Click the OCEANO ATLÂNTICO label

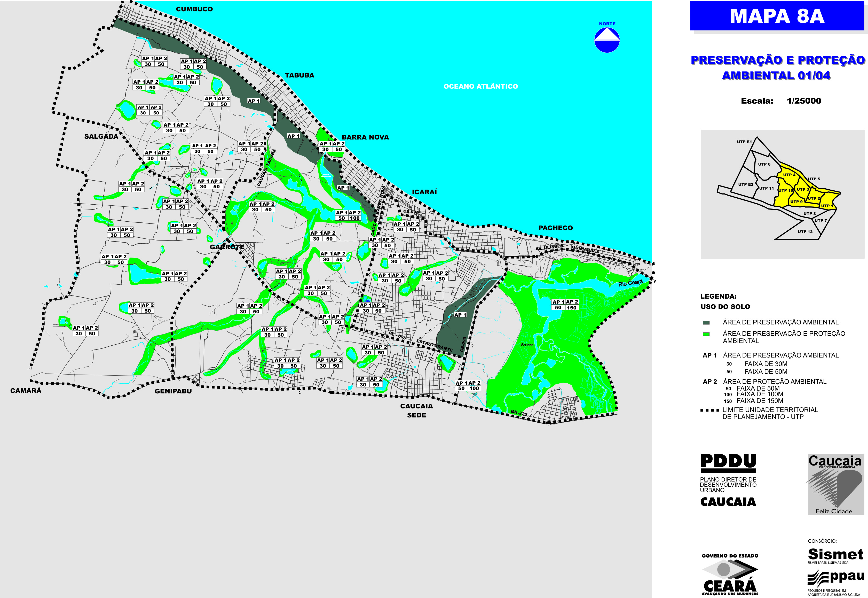tap(480, 87)
